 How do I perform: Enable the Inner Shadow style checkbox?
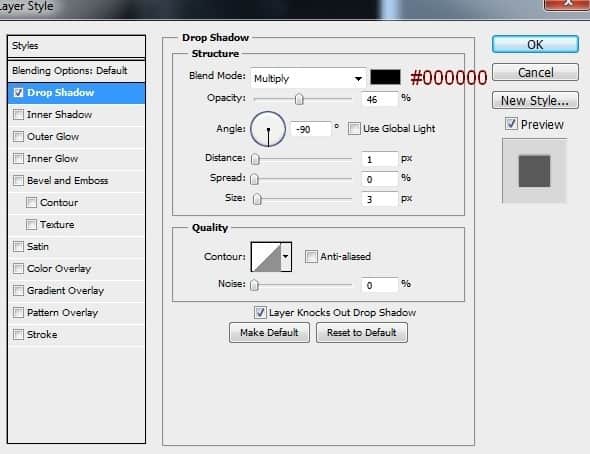click(x=18, y=114)
